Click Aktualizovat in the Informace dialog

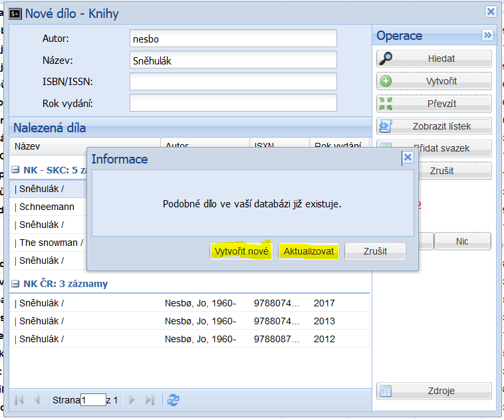[309, 251]
